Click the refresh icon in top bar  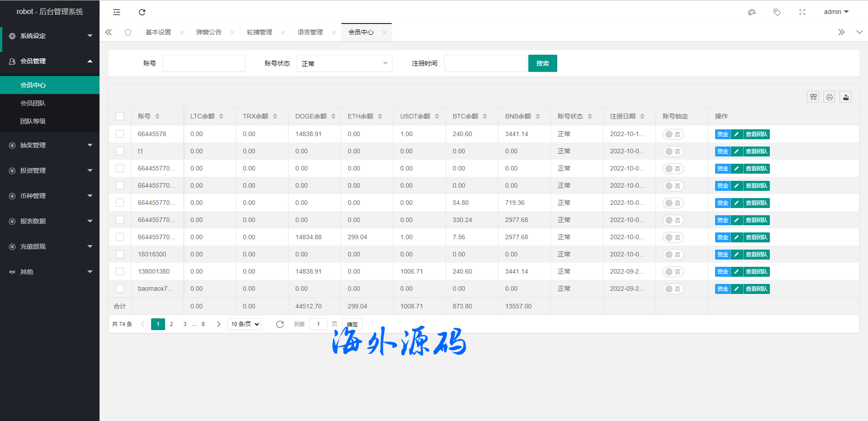(x=142, y=12)
